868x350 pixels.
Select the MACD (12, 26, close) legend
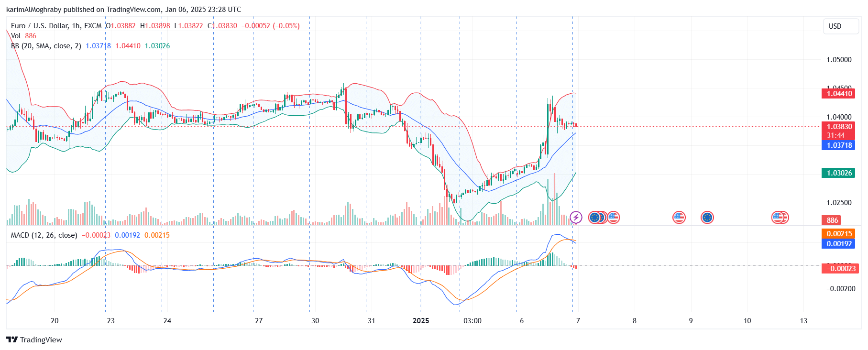click(44, 235)
